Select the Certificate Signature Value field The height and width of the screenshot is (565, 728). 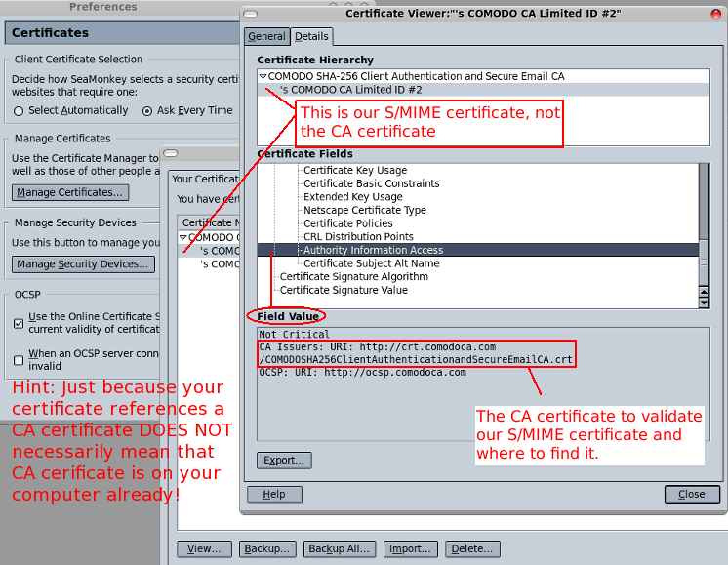pos(344,290)
